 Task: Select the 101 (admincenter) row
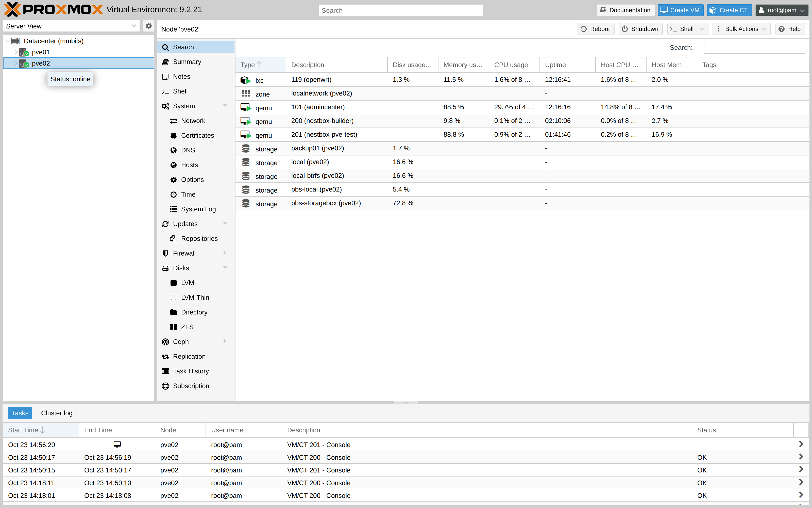(x=522, y=107)
